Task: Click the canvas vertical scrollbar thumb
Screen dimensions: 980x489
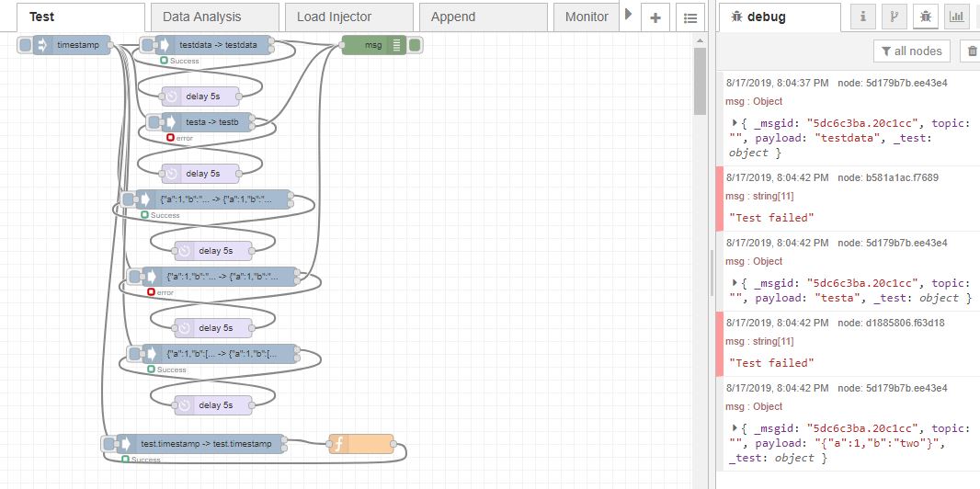Action: coord(700,81)
